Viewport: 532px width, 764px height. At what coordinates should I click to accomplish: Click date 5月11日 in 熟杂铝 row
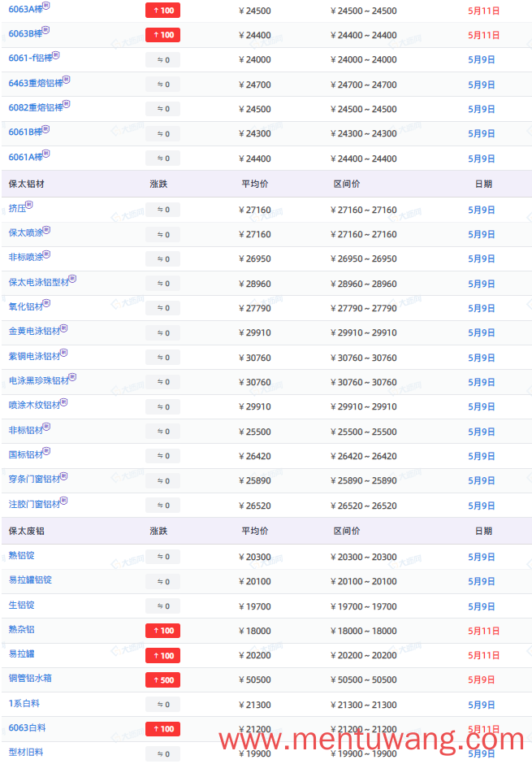point(483,631)
